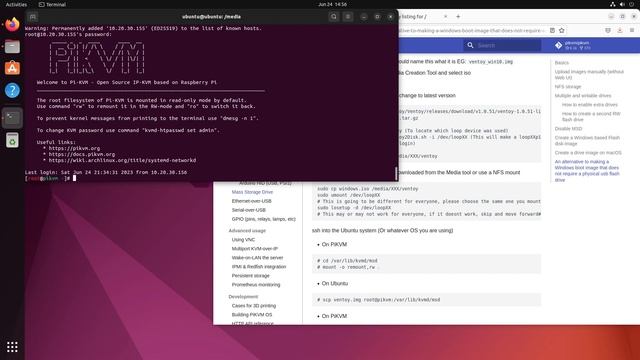Screen dimensions: 640x360
Task: Open Firefox downloads panel
Action: pos(620,30)
